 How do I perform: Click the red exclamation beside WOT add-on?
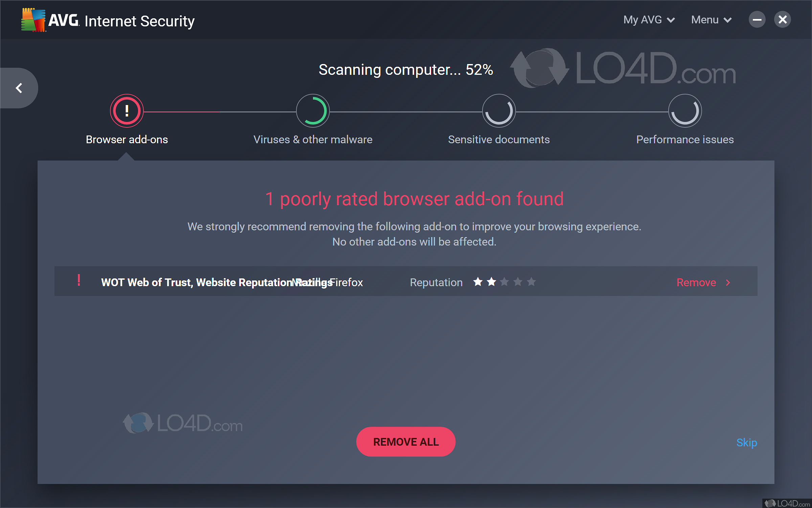(79, 280)
